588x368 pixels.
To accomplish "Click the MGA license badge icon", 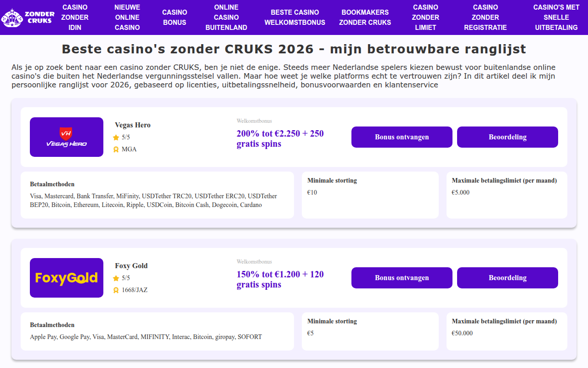I will [116, 149].
